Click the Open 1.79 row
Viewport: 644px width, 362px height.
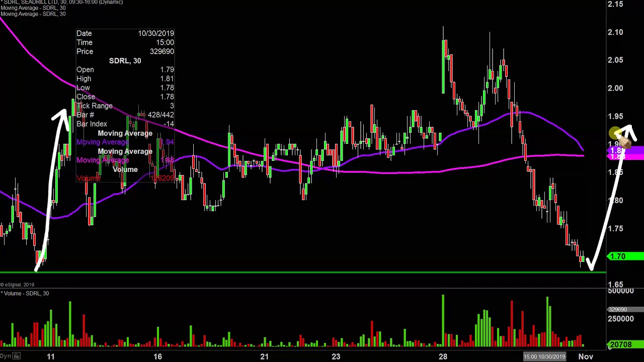point(125,69)
